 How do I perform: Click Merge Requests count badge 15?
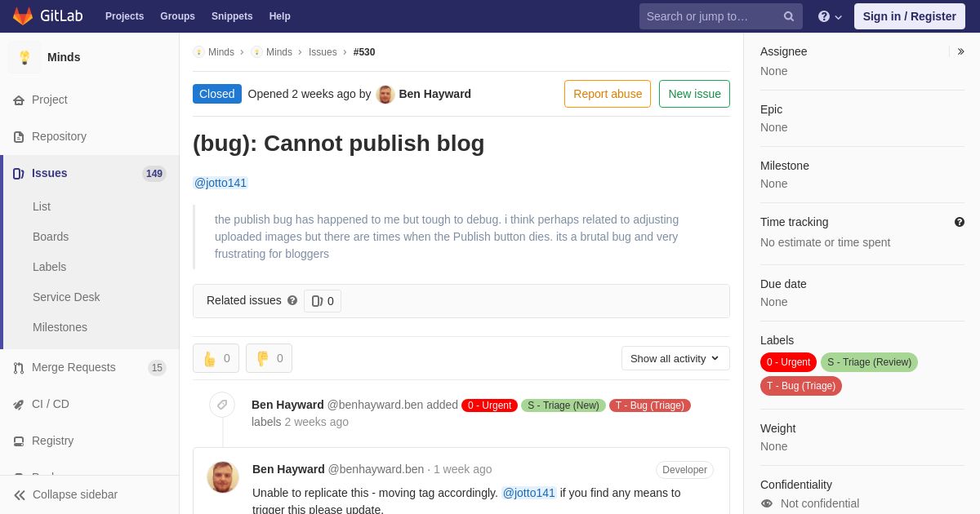tap(157, 368)
